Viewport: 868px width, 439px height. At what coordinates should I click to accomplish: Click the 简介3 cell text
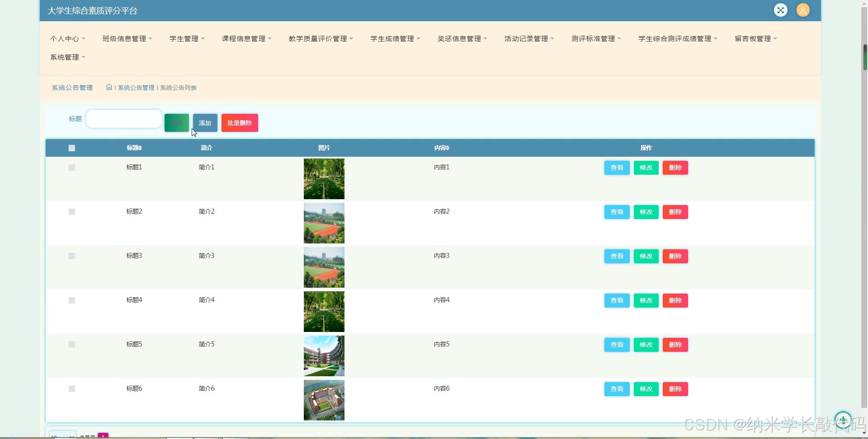pyautogui.click(x=207, y=256)
